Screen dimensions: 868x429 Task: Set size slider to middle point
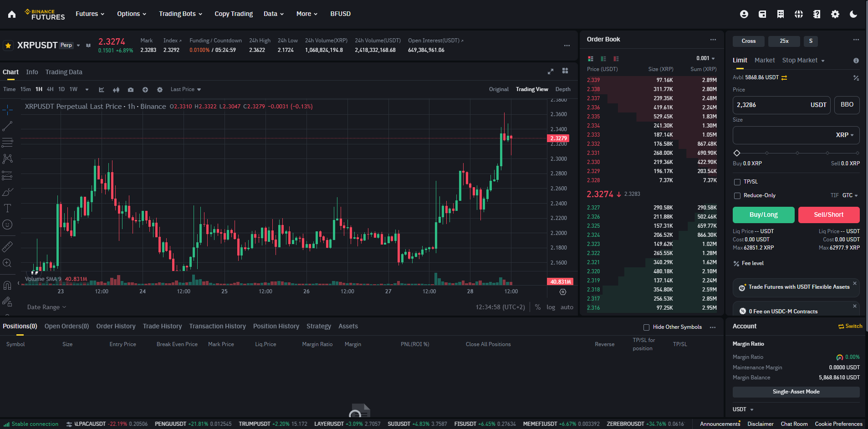[x=797, y=153]
